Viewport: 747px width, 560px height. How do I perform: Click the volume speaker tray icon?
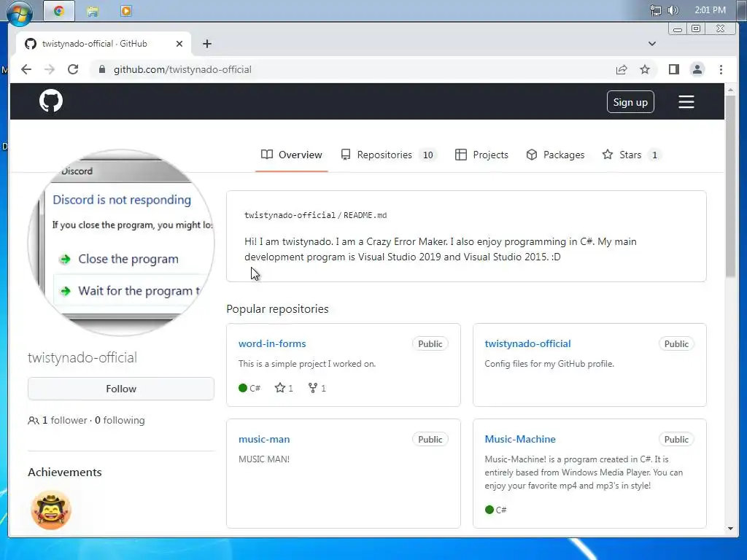[673, 10]
